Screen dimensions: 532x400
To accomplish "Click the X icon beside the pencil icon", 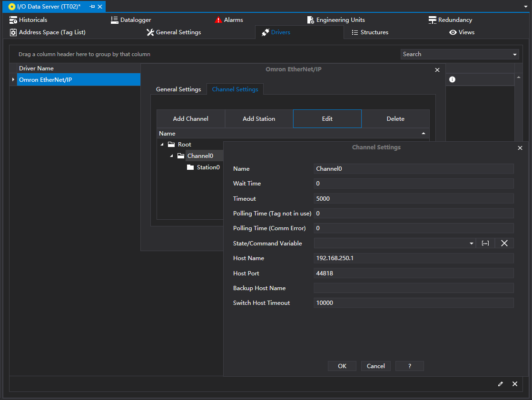I will point(514,384).
